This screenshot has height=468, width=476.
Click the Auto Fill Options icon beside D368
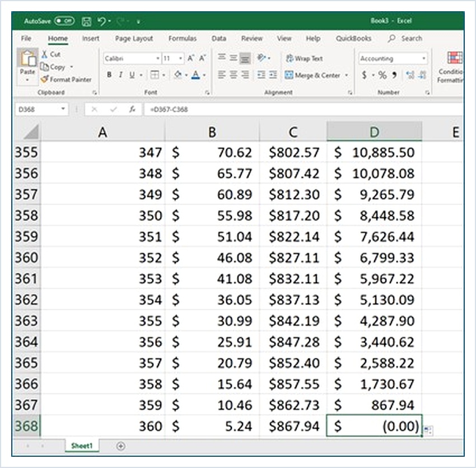[x=428, y=430]
